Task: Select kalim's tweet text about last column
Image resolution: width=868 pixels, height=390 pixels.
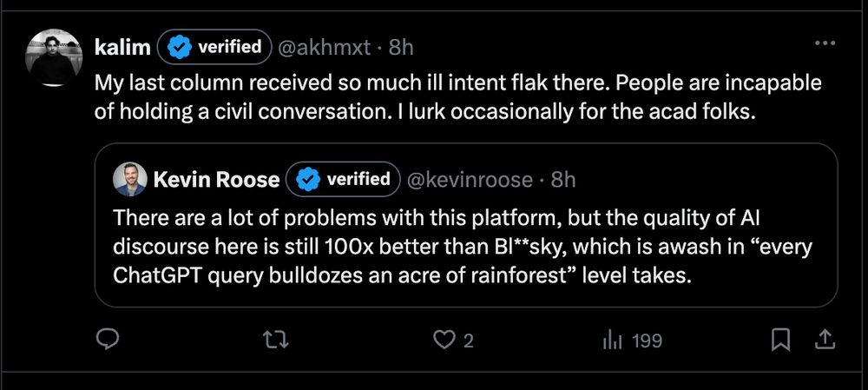Action: [457, 97]
